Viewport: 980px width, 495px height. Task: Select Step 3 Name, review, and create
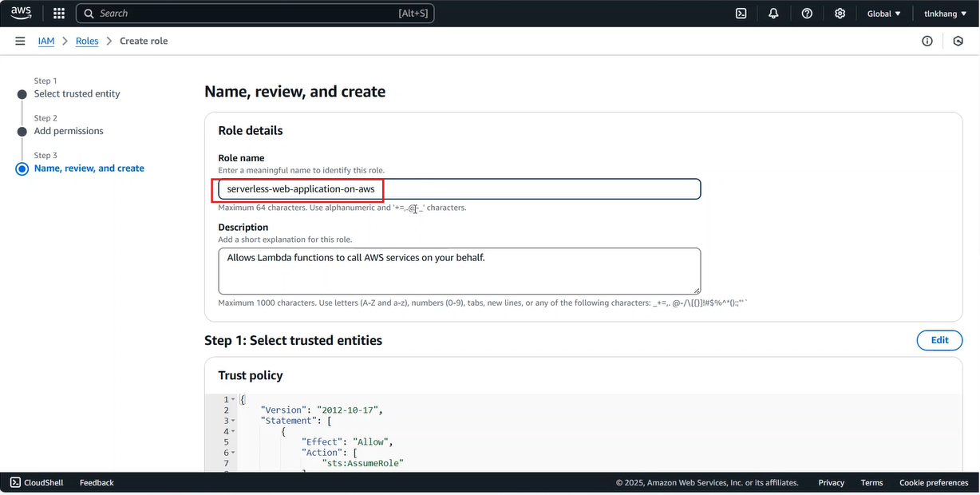click(x=89, y=168)
